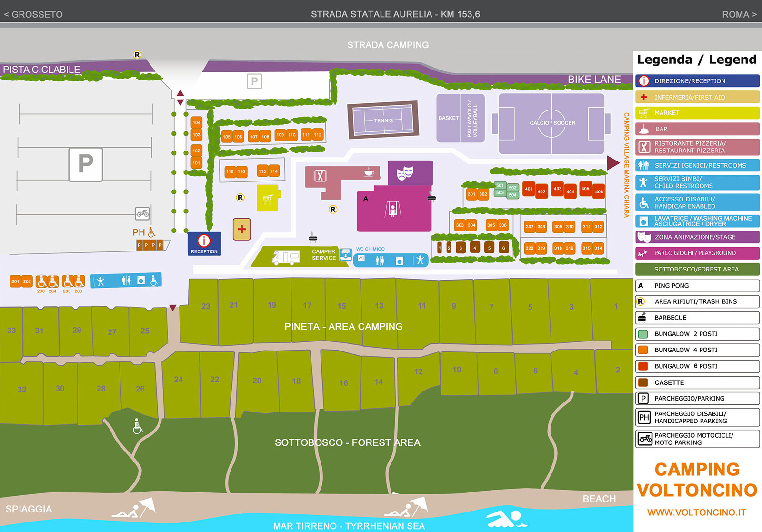Click the Reception info icon on the map
The height and width of the screenshot is (532, 762).
tap(204, 241)
